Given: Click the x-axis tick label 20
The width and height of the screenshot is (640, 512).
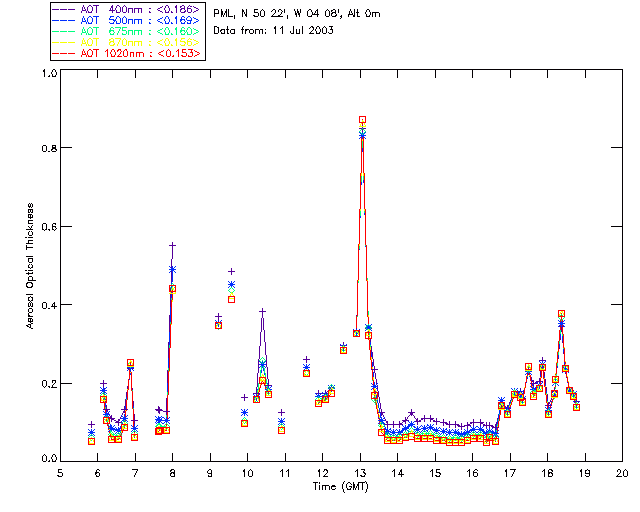Looking at the screenshot, I should click(622, 473).
